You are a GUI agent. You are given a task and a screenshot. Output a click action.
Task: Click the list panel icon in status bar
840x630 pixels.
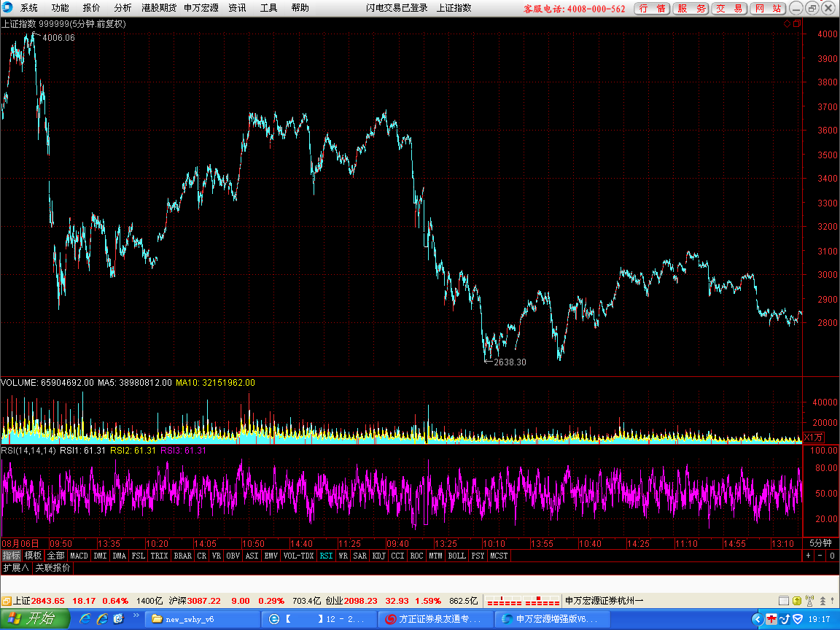click(784, 601)
